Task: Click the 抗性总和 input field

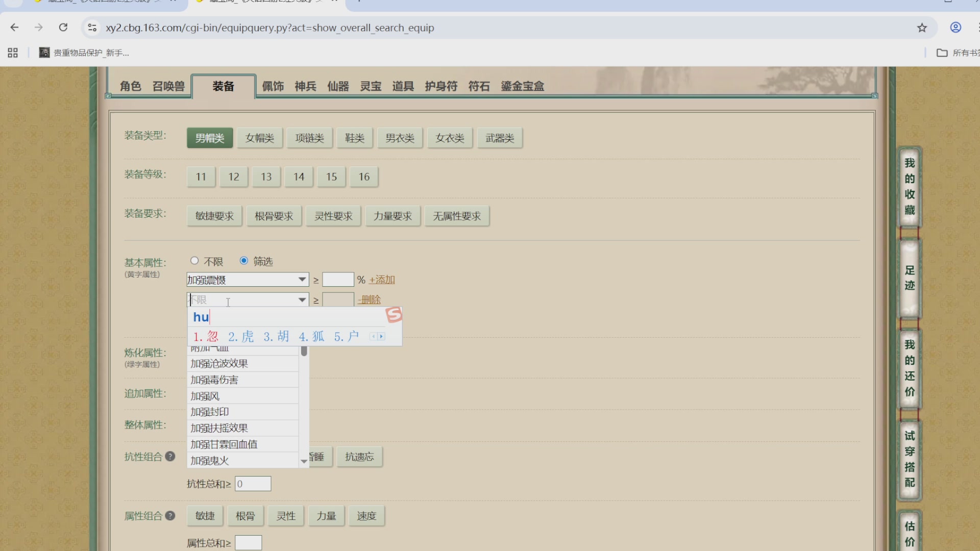Action: [x=253, y=484]
